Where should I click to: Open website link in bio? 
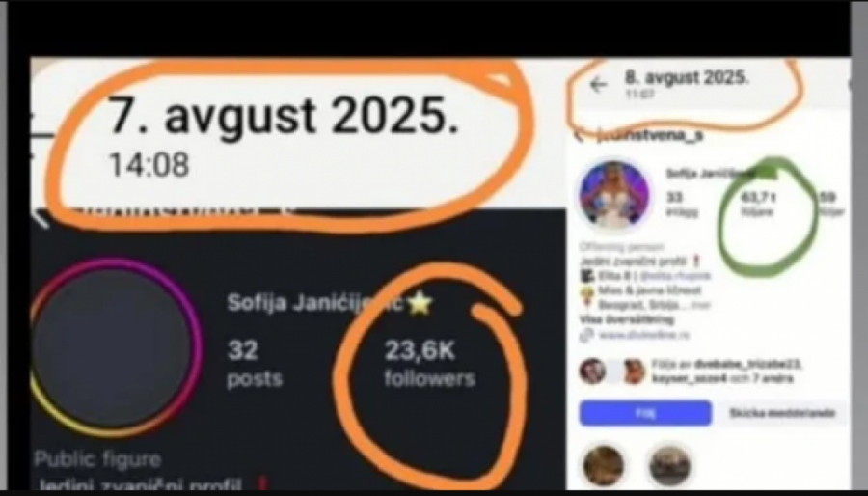click(x=644, y=334)
